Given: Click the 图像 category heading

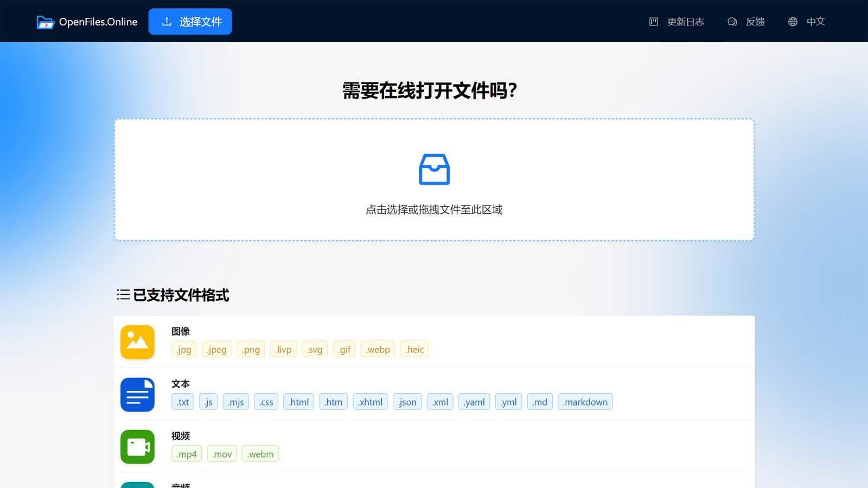Looking at the screenshot, I should click(181, 331).
